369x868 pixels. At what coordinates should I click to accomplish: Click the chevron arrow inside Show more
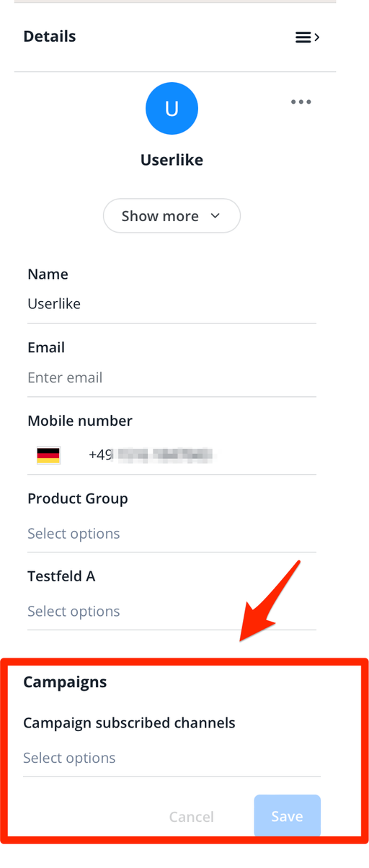215,216
